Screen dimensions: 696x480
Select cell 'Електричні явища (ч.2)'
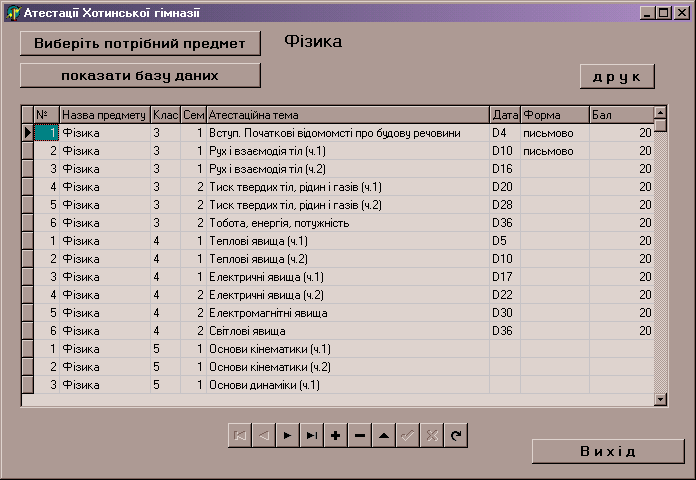pyautogui.click(x=348, y=295)
